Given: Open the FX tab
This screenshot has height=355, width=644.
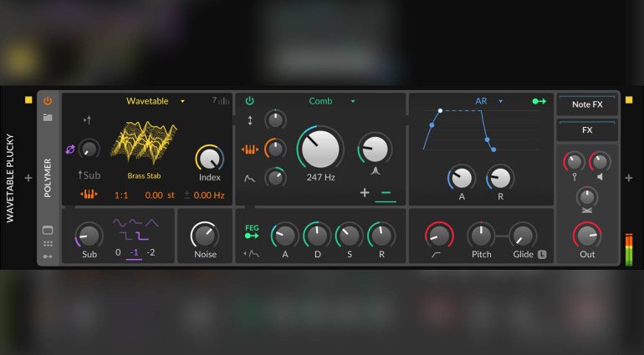Looking at the screenshot, I should tap(586, 130).
